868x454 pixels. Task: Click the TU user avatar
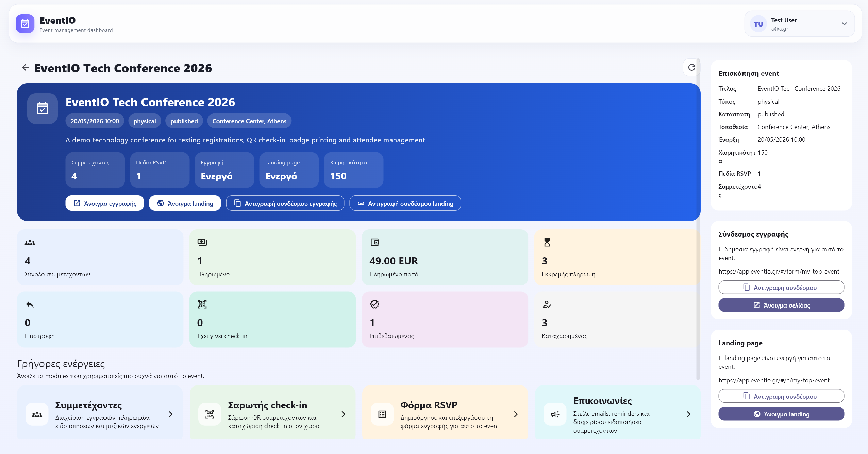point(758,24)
